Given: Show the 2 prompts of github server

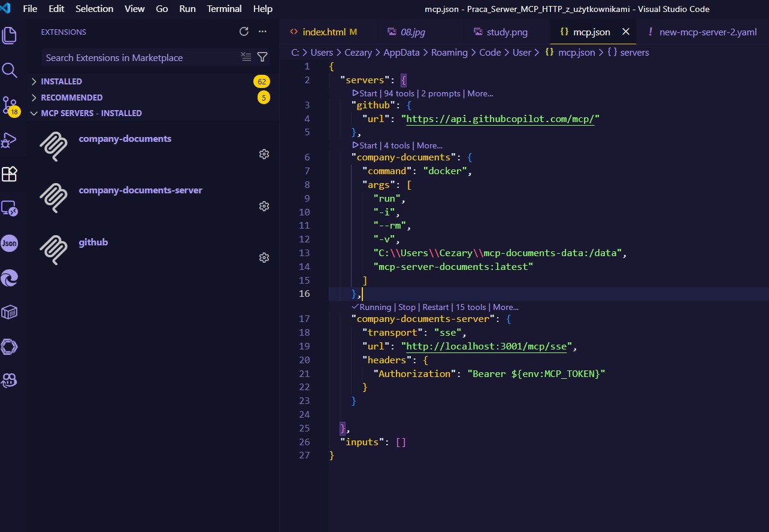Looking at the screenshot, I should [x=441, y=93].
